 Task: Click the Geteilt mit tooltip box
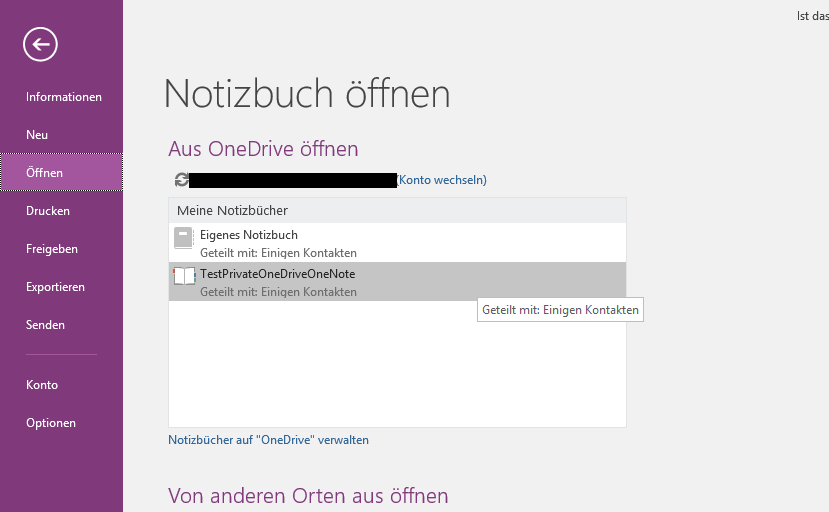[x=560, y=310]
